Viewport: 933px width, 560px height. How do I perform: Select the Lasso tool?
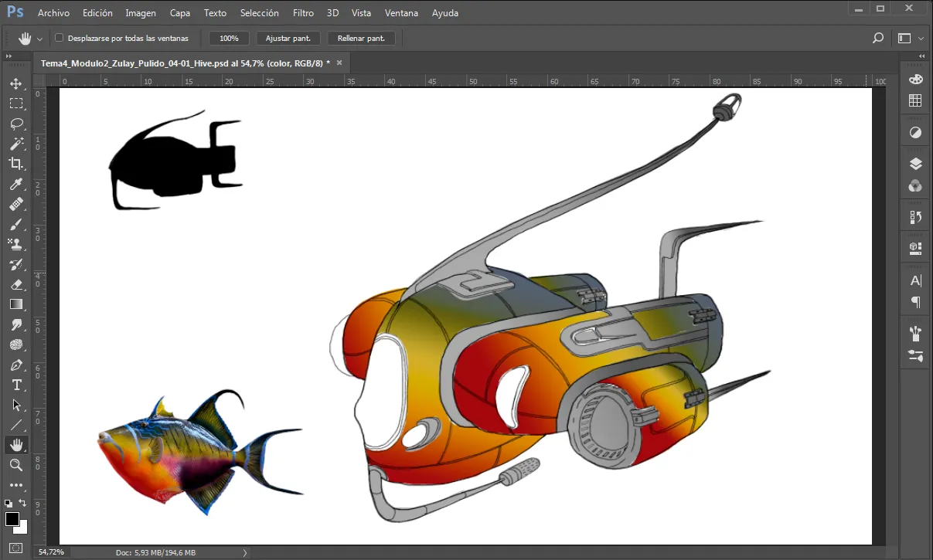16,124
